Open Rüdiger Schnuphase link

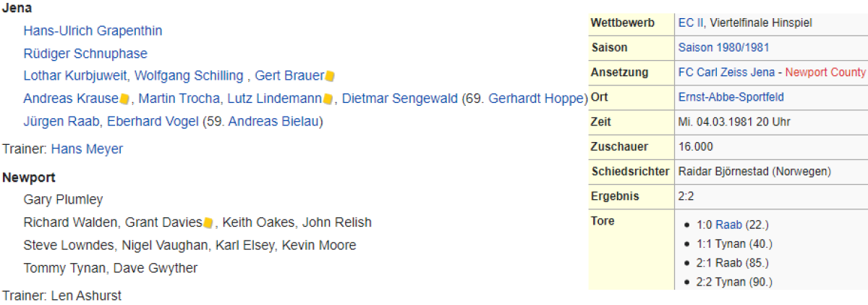(x=85, y=54)
